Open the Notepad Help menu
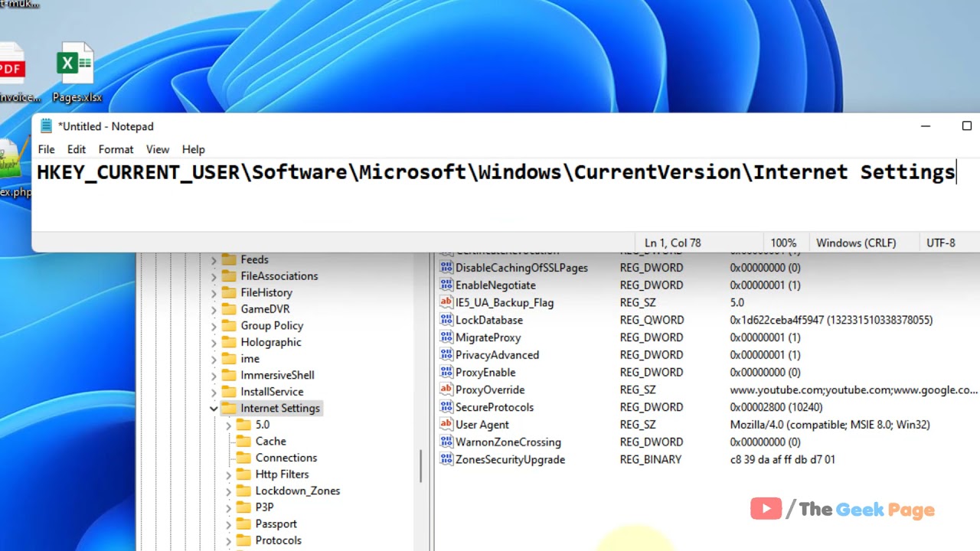The width and height of the screenshot is (980, 551). (193, 149)
